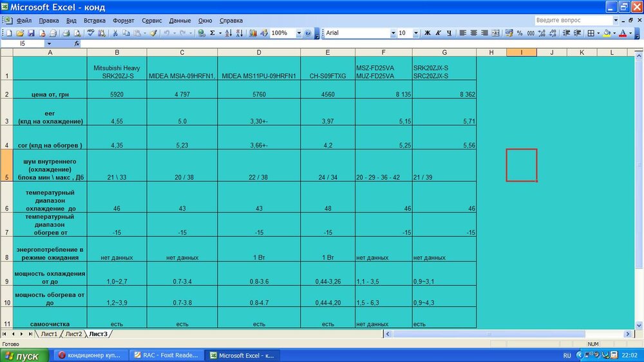Expand the AutoSum functions arrow
The width and height of the screenshot is (644, 362).
220,33
